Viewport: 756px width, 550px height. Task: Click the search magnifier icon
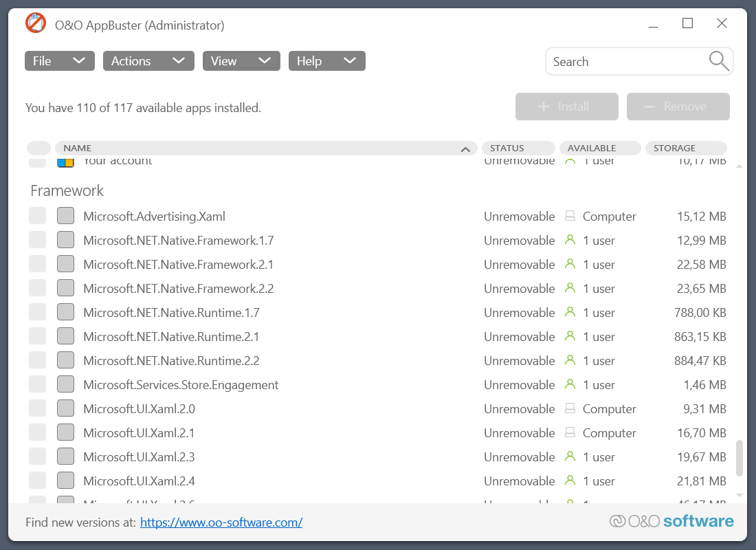point(718,61)
